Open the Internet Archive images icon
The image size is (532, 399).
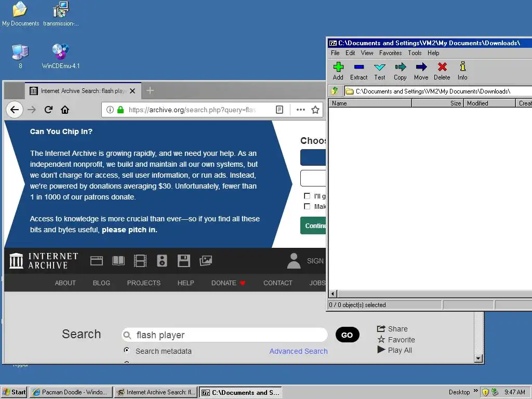(x=206, y=261)
